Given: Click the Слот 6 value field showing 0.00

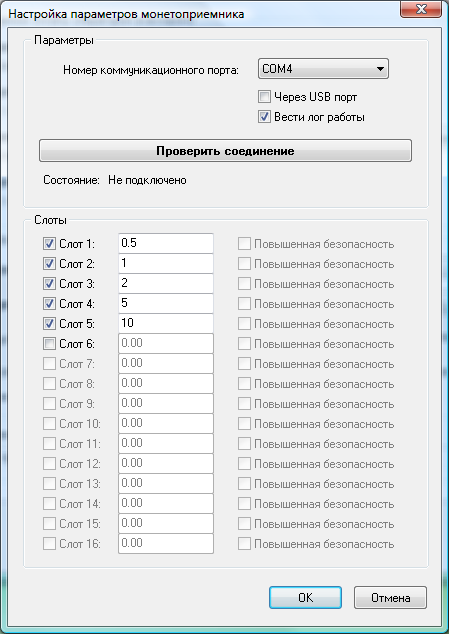Looking at the screenshot, I should (166, 343).
